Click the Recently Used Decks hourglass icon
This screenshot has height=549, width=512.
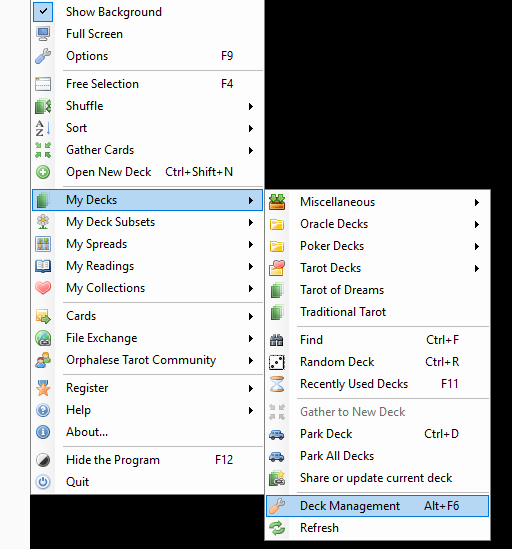tap(277, 384)
